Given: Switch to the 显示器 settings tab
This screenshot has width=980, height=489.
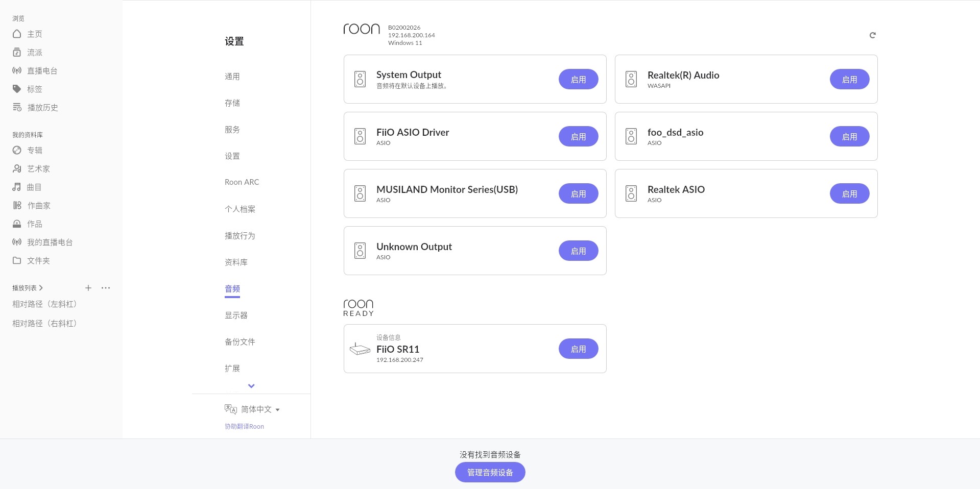Looking at the screenshot, I should [x=236, y=315].
